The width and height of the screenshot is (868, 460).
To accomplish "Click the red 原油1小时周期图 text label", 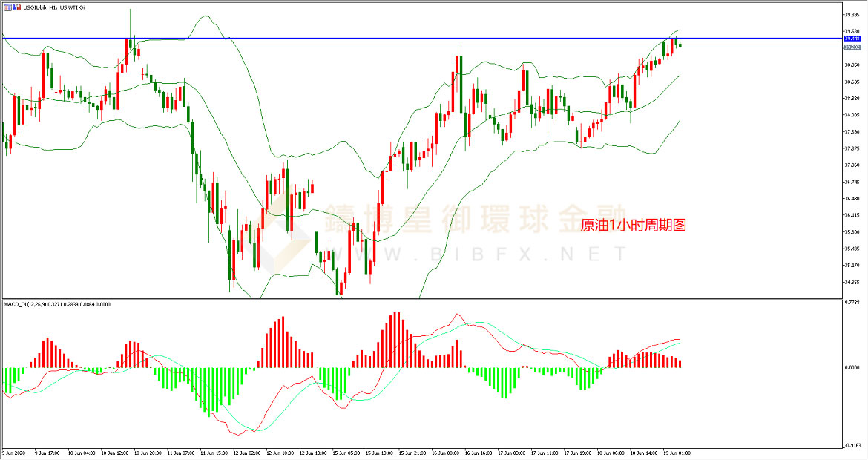I will pyautogui.click(x=634, y=226).
